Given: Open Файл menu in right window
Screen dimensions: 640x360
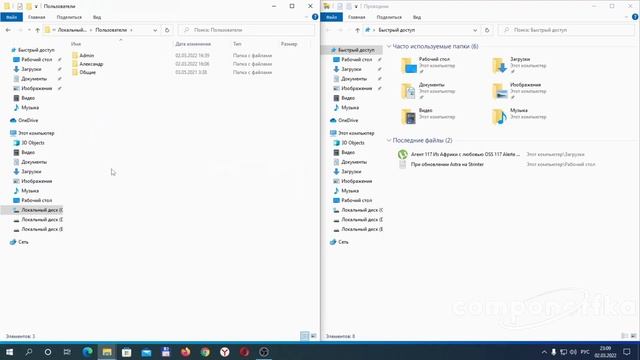Looking at the screenshot, I should [331, 17].
